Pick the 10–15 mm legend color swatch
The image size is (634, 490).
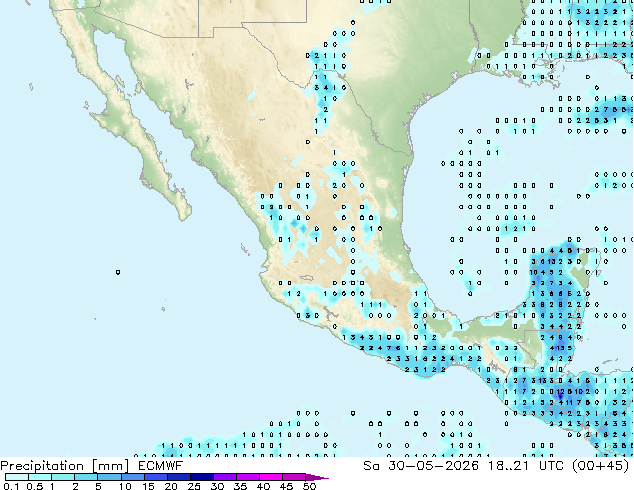[133, 477]
